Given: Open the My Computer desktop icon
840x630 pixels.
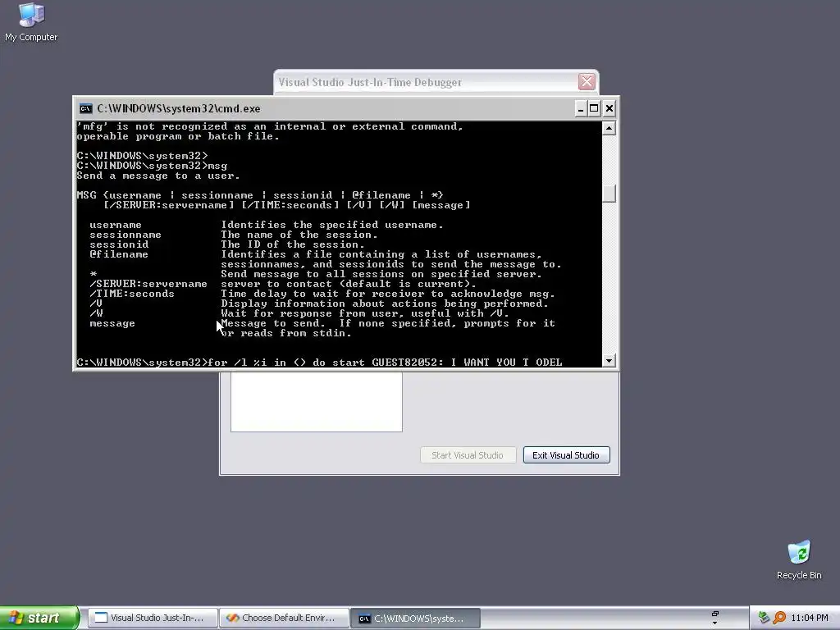Looking at the screenshot, I should click(31, 22).
